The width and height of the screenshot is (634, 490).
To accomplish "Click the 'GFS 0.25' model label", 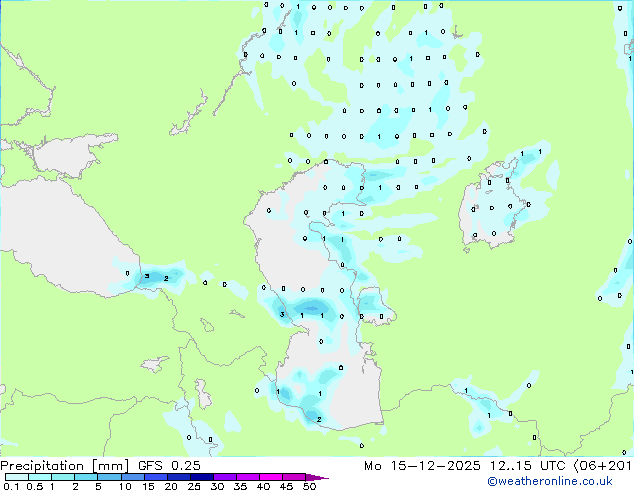I will point(169,466).
